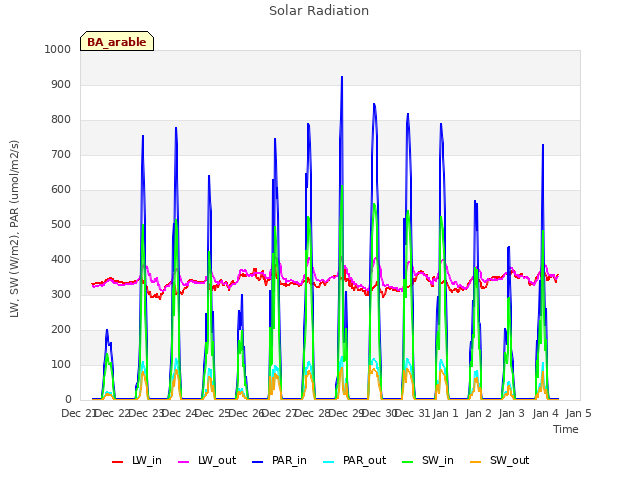640x480 pixels.
Task: Click the Dec 24 date tick label
Action: [179, 413]
